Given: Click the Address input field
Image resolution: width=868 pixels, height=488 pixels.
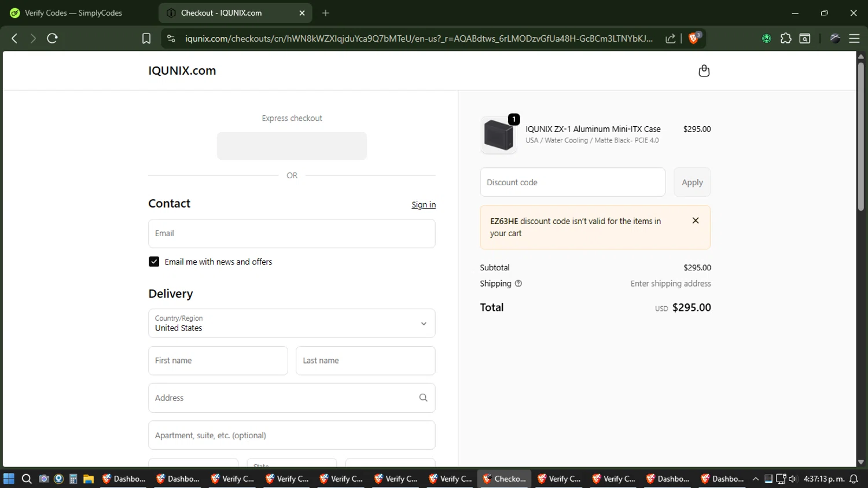Looking at the screenshot, I should (292, 398).
